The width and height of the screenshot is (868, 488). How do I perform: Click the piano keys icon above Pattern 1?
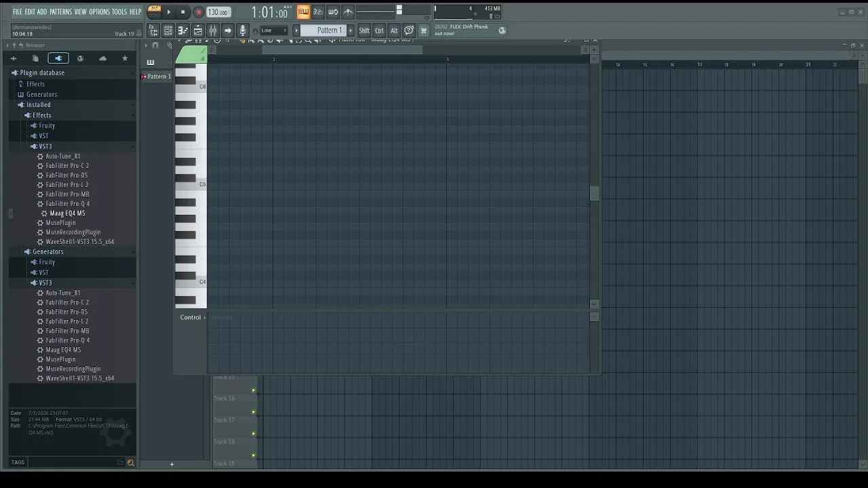point(151,62)
